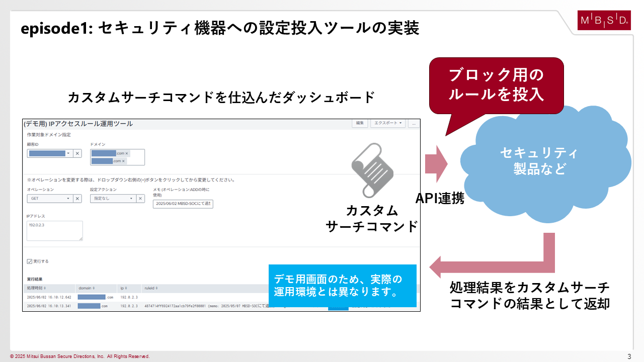Sort results by 処理時刻 column header
Screen dimensions: 644x362
coord(37,288)
